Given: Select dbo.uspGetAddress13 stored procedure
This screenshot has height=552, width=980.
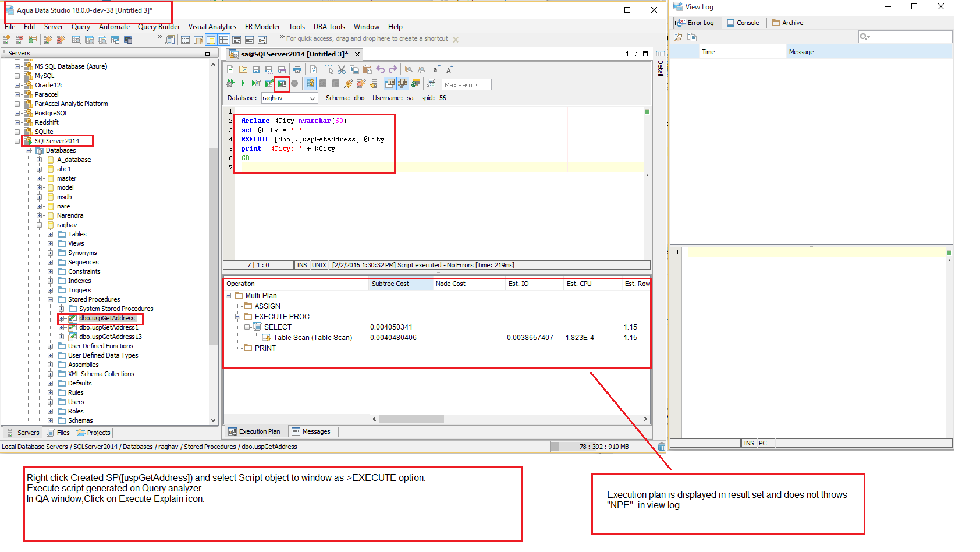Looking at the screenshot, I should [x=111, y=337].
